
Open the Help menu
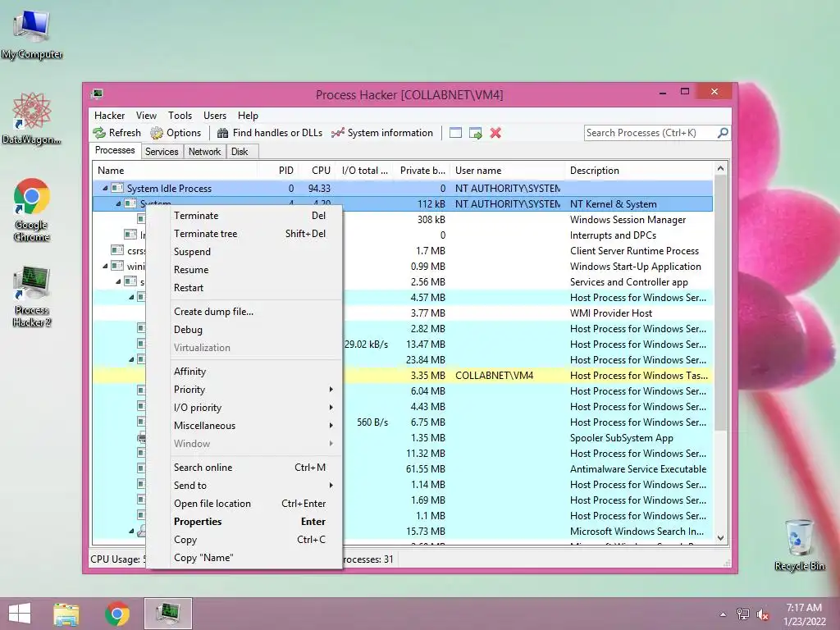(248, 116)
